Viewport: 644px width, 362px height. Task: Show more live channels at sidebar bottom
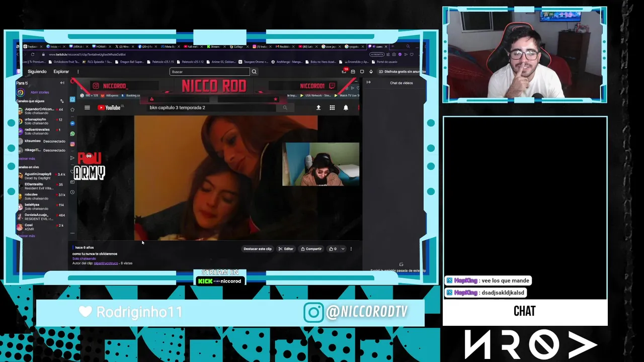(x=26, y=236)
